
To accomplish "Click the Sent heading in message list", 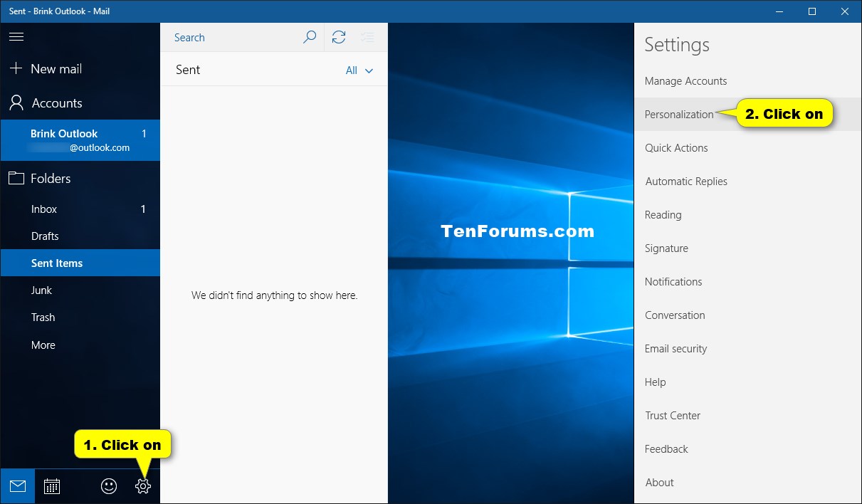I will (x=188, y=70).
